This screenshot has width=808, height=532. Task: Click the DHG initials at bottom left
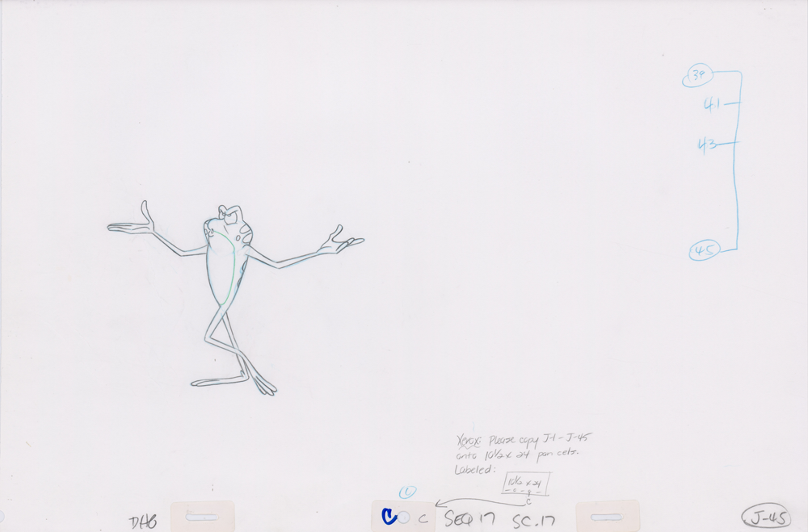pos(142,521)
